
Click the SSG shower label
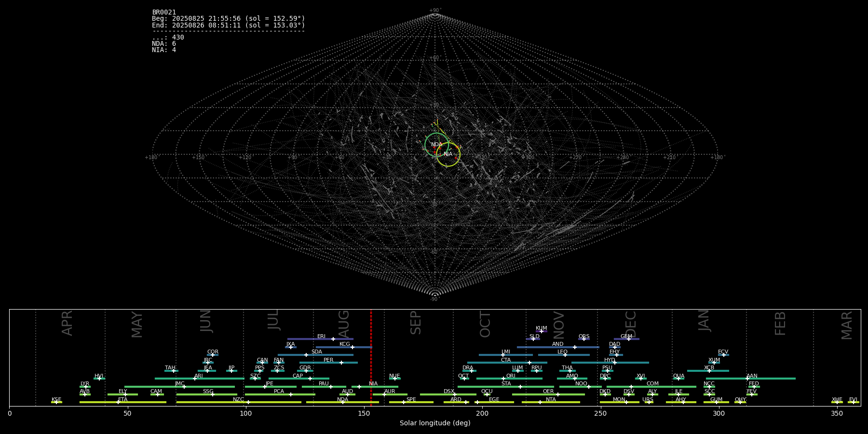click(208, 392)
